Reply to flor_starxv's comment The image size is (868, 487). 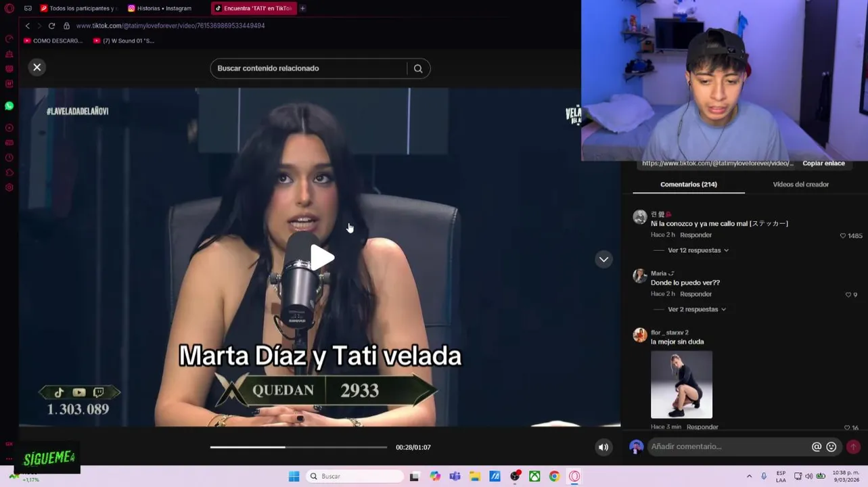702,427
